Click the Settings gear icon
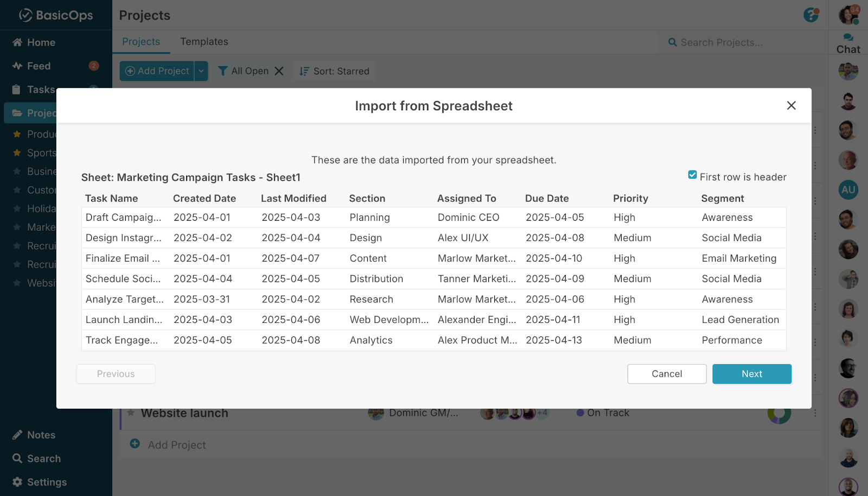Viewport: 868px width, 496px height. [16, 482]
